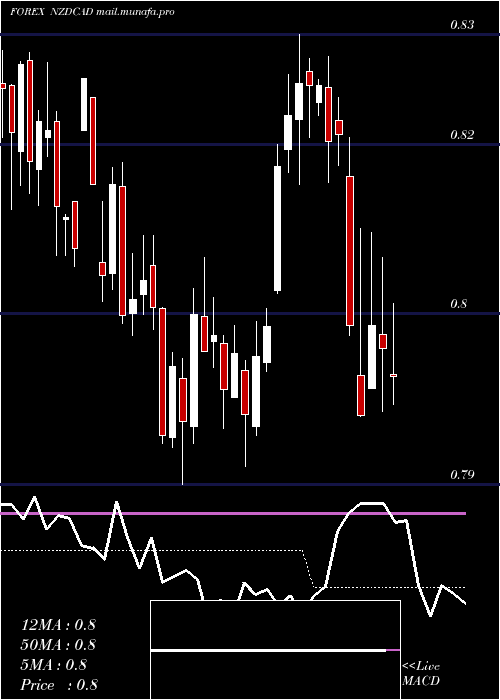Click the mail.munafa.pro watermark text

pyautogui.click(x=135, y=12)
